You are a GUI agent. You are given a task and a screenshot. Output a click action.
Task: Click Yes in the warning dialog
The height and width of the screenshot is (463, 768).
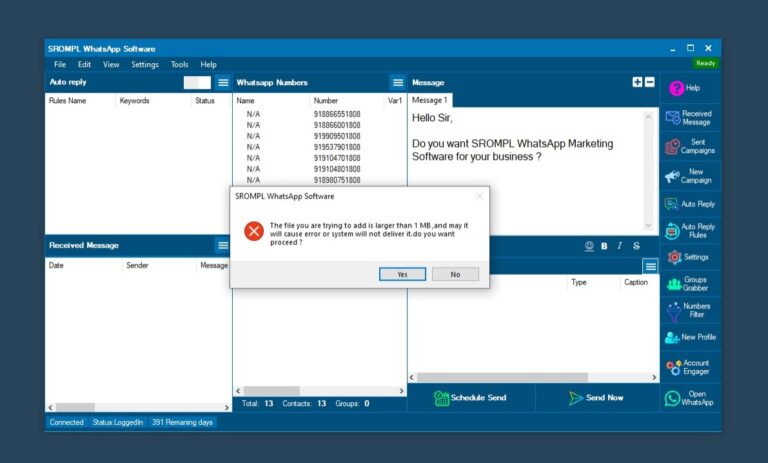point(402,274)
